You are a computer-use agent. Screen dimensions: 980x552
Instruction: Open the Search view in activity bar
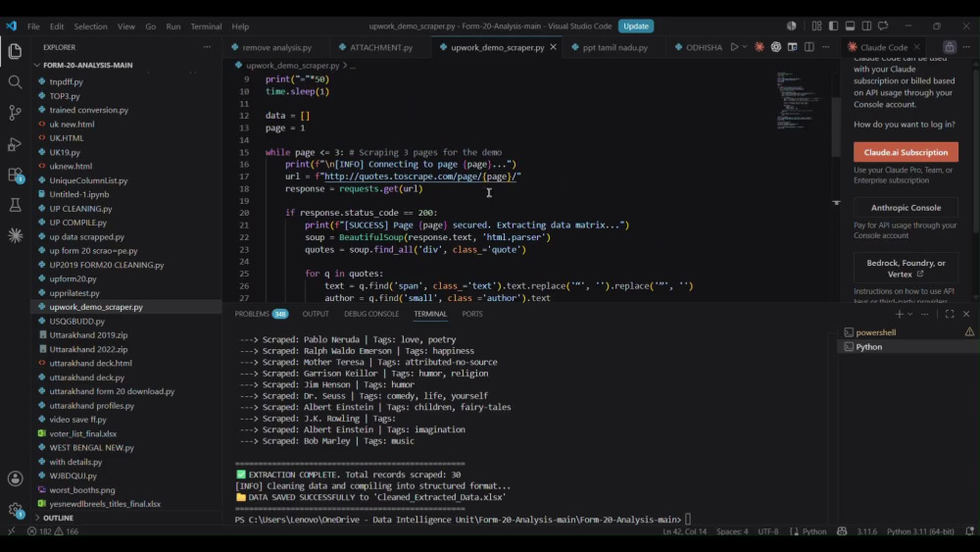(15, 82)
